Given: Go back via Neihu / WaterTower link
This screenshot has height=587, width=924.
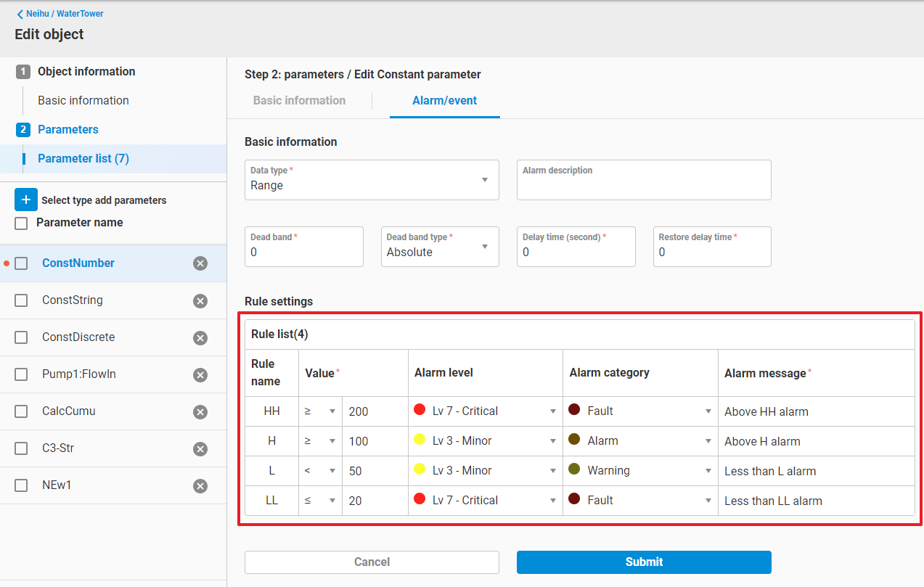Looking at the screenshot, I should (x=60, y=14).
